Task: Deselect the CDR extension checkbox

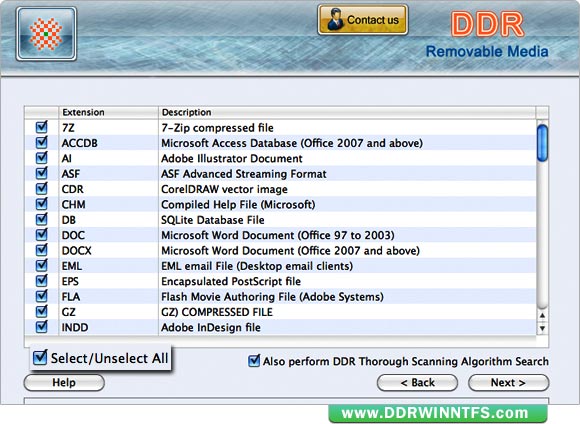Action: coord(41,188)
